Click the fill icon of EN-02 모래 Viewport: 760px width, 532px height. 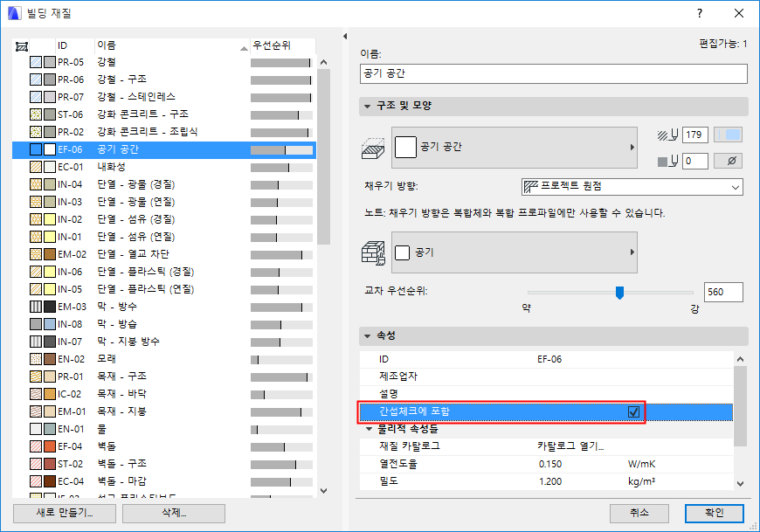tap(36, 359)
